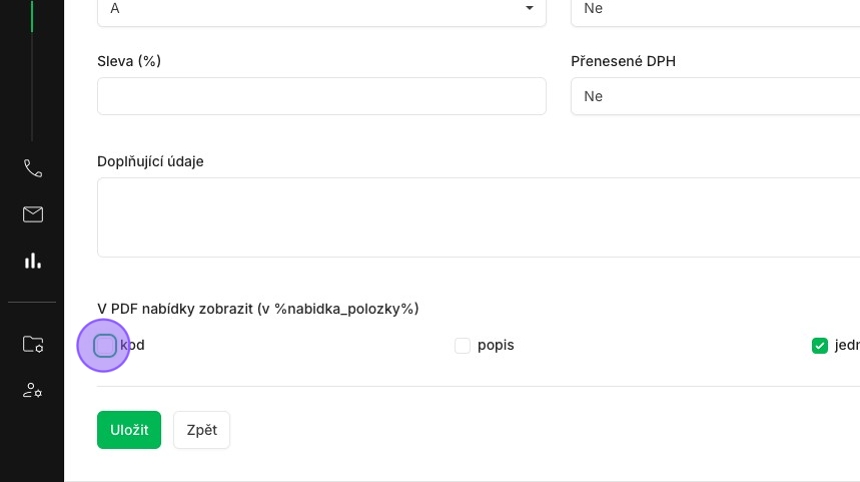Check the kód checkbox
The width and height of the screenshot is (860, 482).
pyautogui.click(x=104, y=345)
